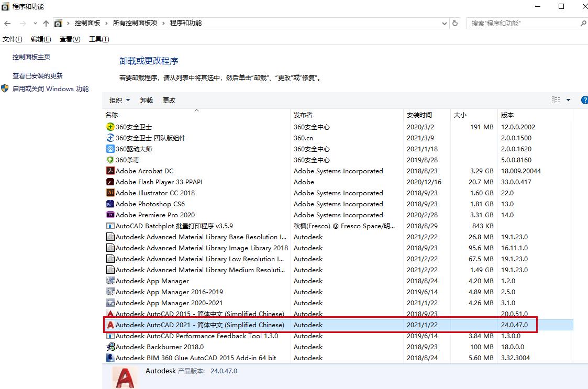Click 所有控制面板项 in breadcrumb
This screenshot has height=389, width=588.
point(135,23)
